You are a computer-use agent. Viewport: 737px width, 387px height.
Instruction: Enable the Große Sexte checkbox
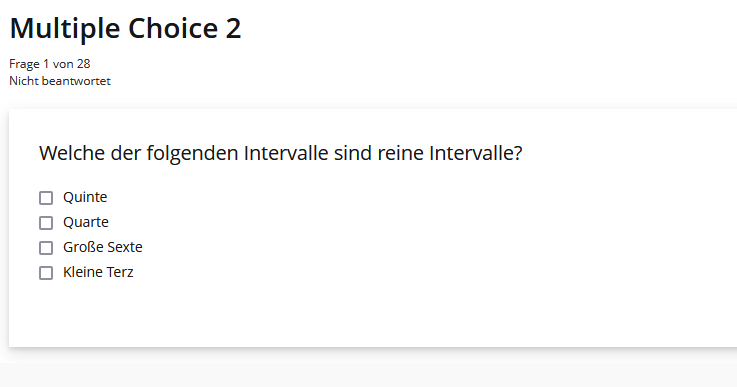[46, 248]
